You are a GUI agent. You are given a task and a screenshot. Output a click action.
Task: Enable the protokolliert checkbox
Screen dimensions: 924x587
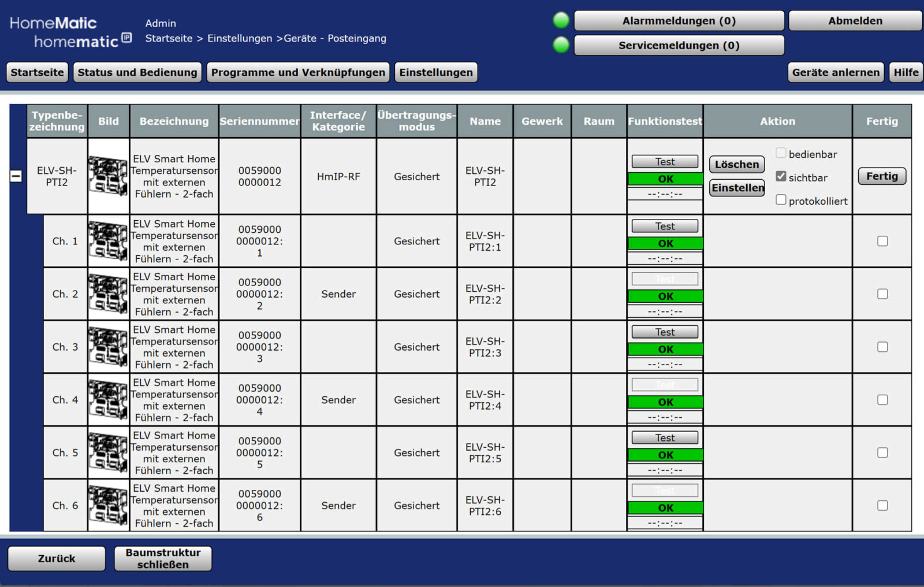coord(781,200)
